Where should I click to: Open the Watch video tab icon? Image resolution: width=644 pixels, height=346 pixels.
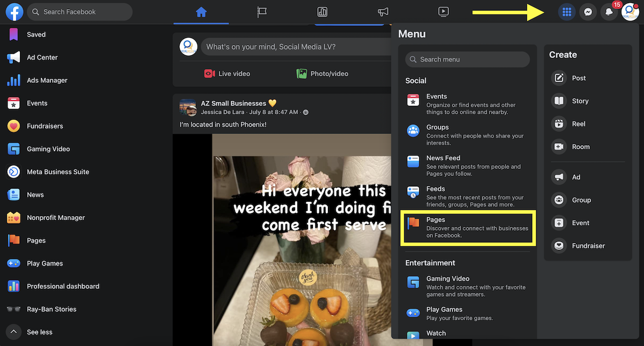[x=443, y=12]
